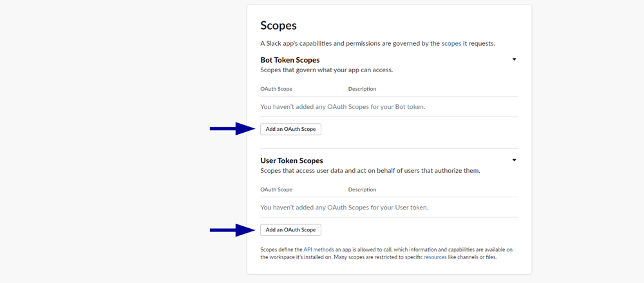Click the User Token Scopes heading
This screenshot has height=283, width=644.
(292, 161)
